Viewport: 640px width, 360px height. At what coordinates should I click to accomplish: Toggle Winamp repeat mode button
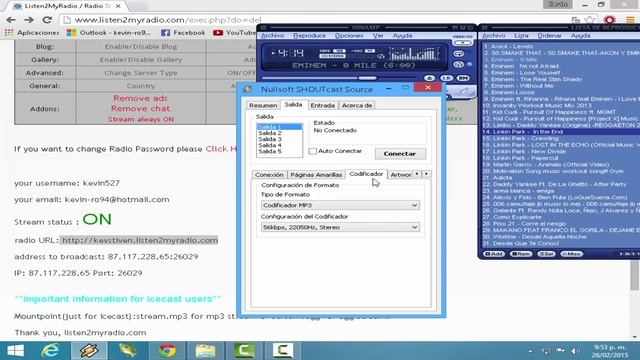459,53
